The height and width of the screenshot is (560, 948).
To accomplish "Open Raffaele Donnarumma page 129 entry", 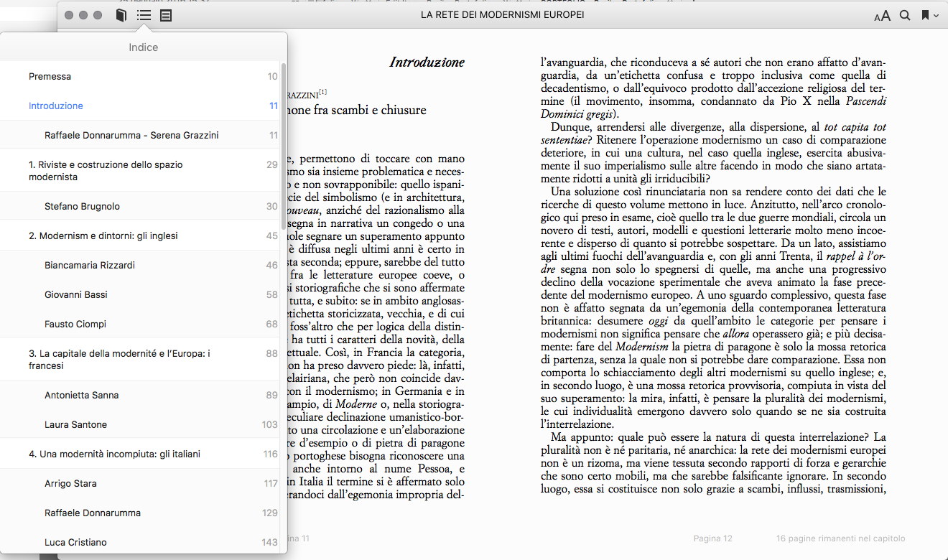I will click(140, 513).
